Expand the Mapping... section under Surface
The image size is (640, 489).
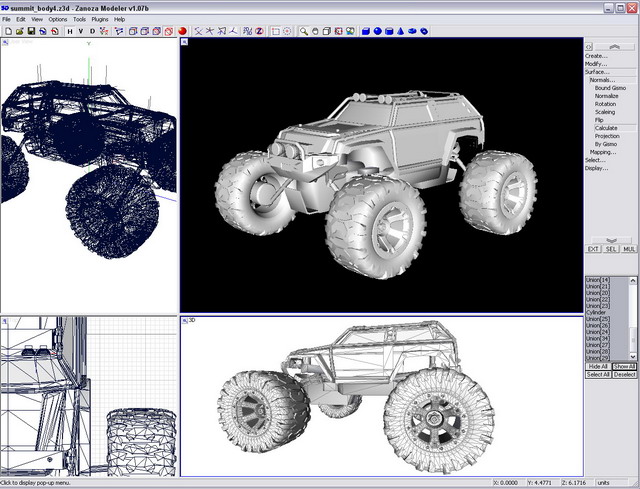coord(603,152)
